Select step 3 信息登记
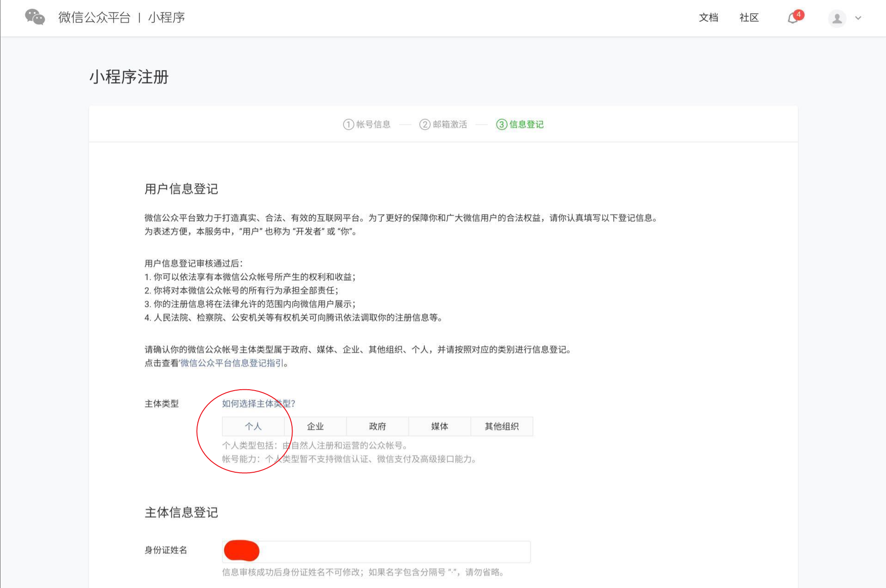The image size is (886, 588). coord(520,124)
